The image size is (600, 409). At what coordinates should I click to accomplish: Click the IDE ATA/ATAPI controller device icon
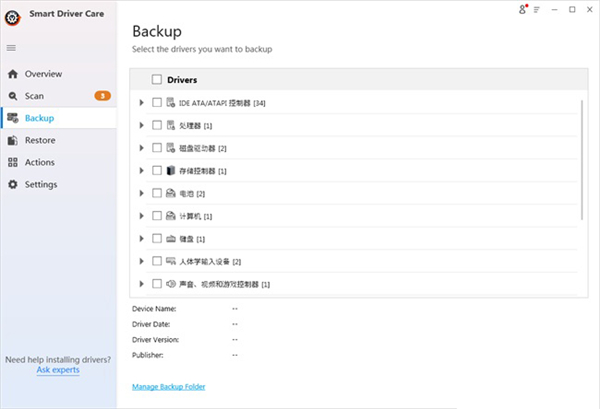(171, 102)
